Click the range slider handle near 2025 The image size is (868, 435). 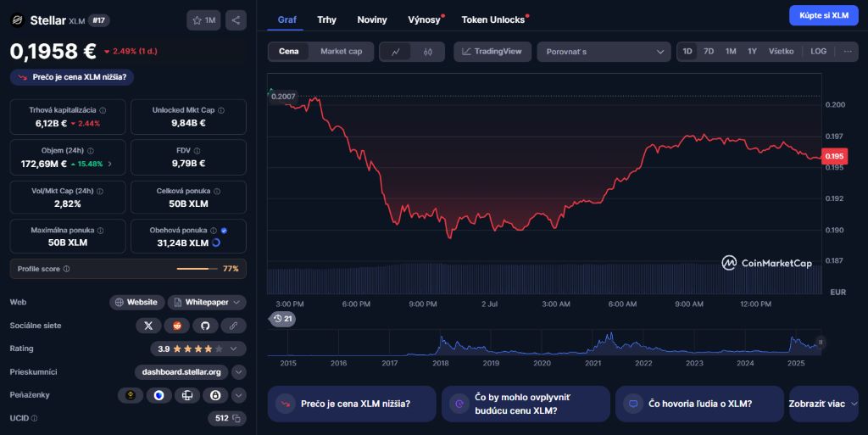coord(821,343)
